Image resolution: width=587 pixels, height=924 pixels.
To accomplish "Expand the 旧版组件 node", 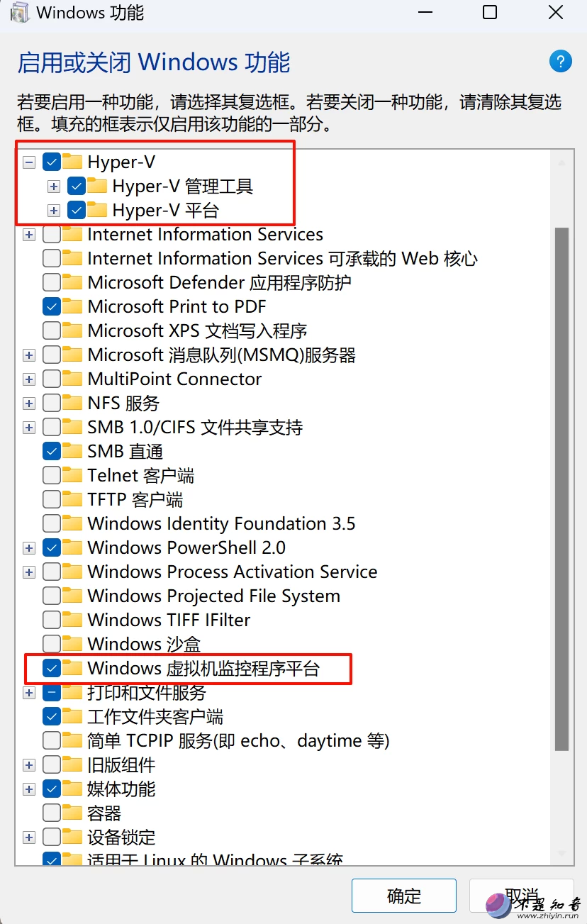I will 29,765.
